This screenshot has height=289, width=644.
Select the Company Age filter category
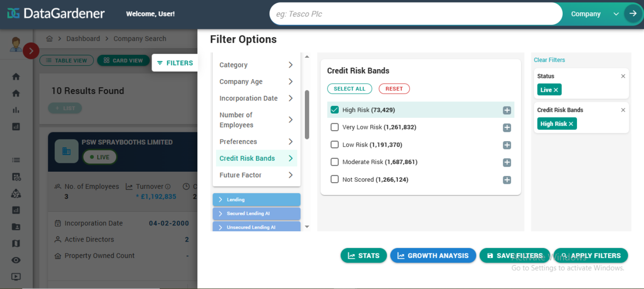[x=256, y=82]
